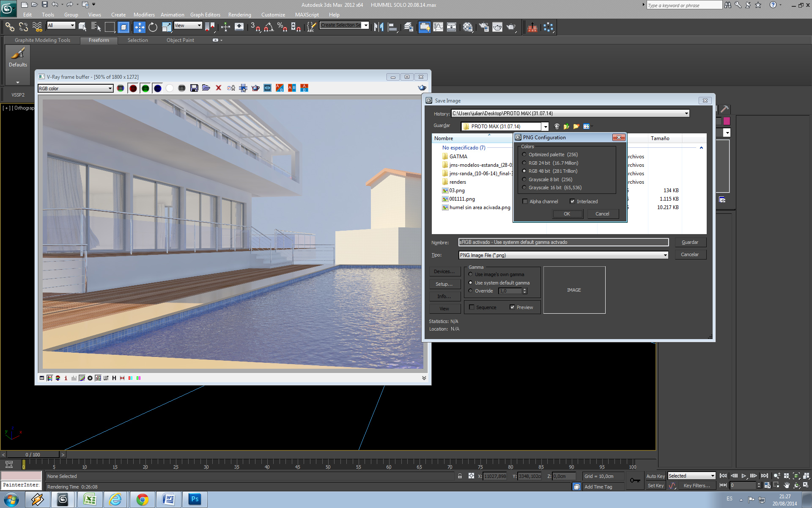Open the Rendering menu
This screenshot has height=508, width=812.
tap(239, 15)
